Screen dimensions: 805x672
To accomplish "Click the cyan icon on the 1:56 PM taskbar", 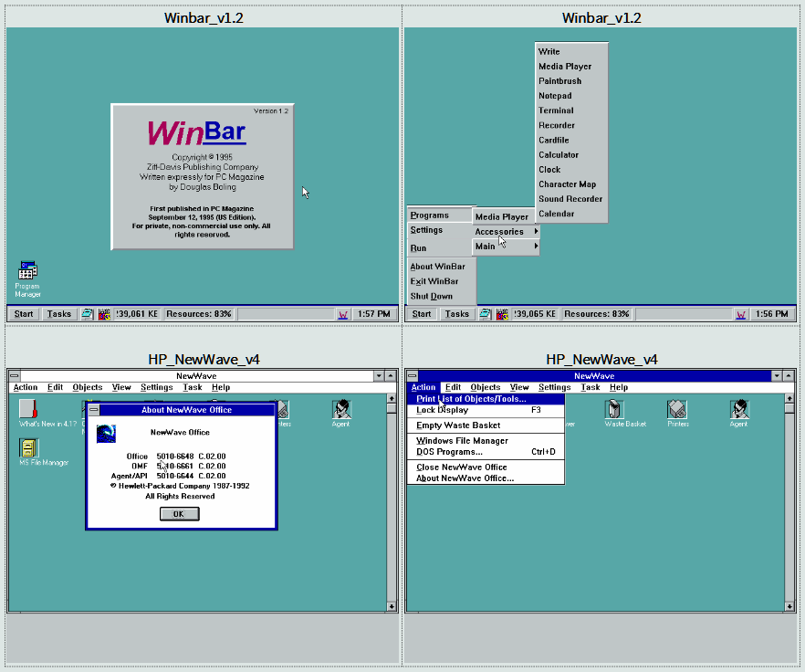I will tap(486, 314).
